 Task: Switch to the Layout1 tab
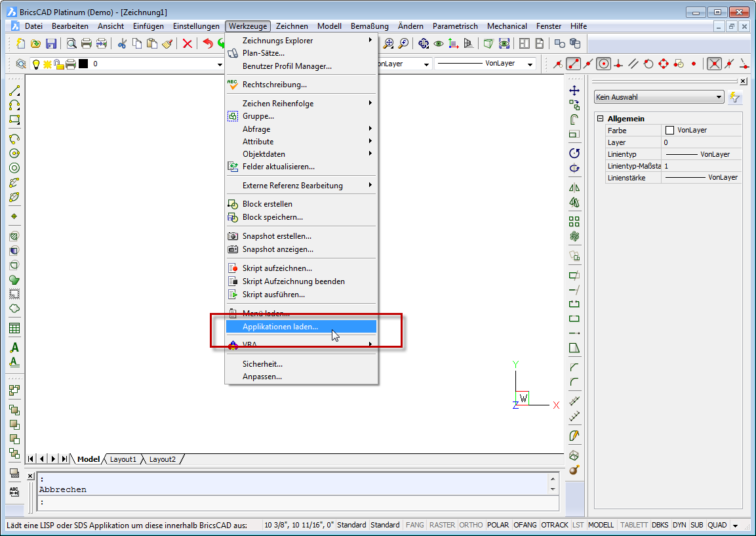click(123, 459)
